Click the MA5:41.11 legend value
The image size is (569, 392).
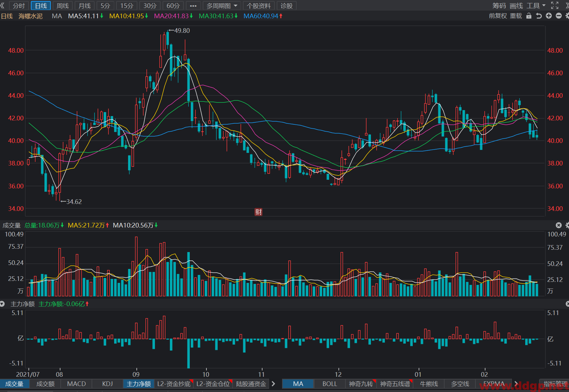(x=86, y=16)
